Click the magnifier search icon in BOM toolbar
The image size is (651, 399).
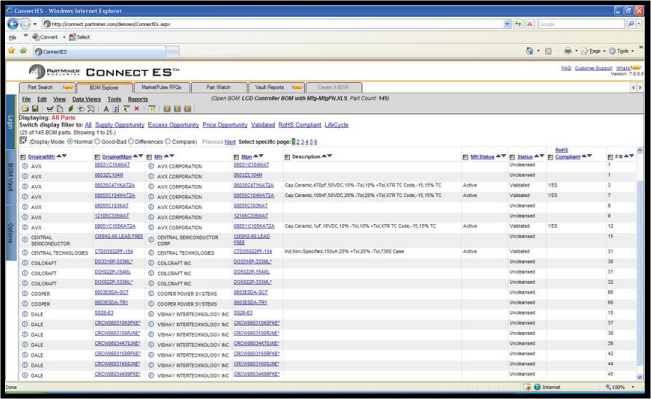pyautogui.click(x=91, y=109)
